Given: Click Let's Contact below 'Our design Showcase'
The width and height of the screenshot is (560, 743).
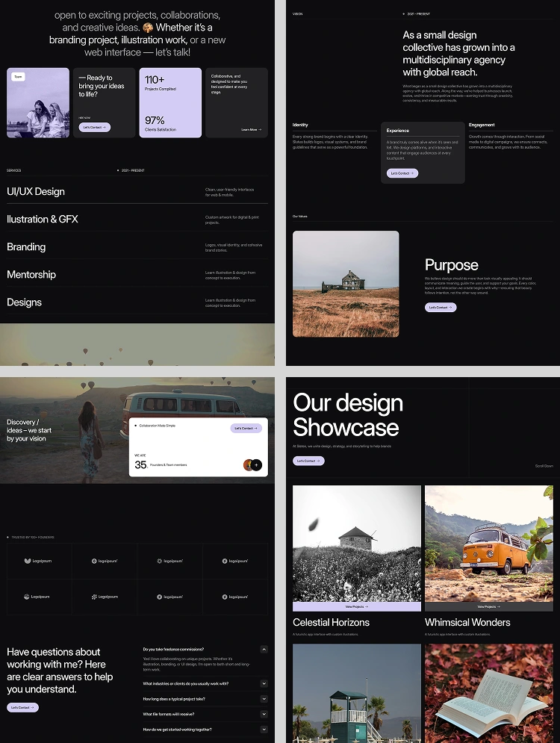Looking at the screenshot, I should pos(308,461).
